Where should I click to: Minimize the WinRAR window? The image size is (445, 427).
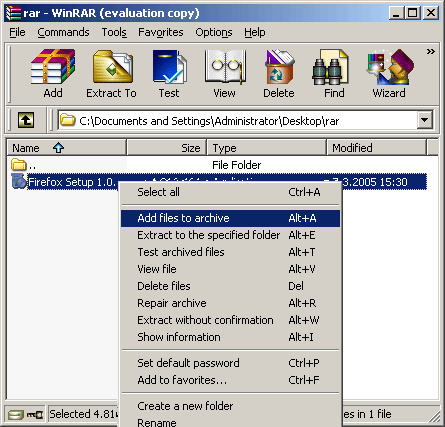pyautogui.click(x=396, y=13)
